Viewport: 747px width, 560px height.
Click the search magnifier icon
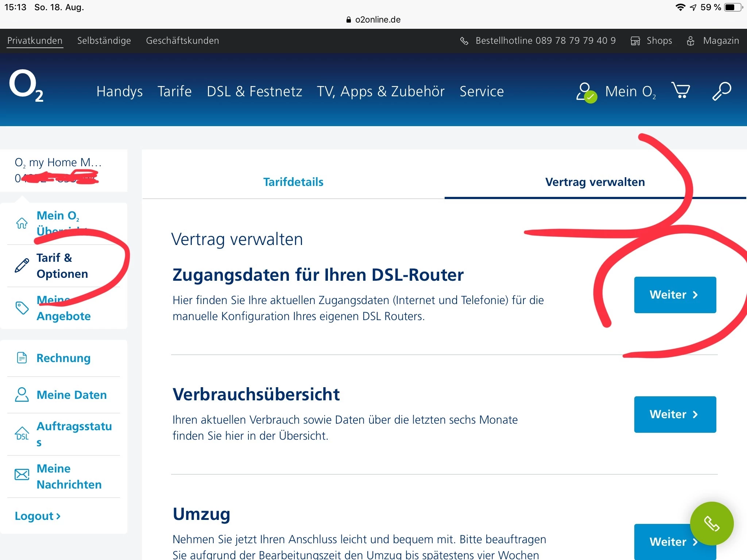pos(721,91)
